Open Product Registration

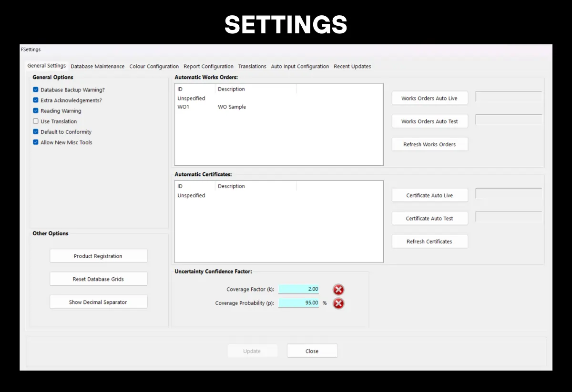click(98, 255)
